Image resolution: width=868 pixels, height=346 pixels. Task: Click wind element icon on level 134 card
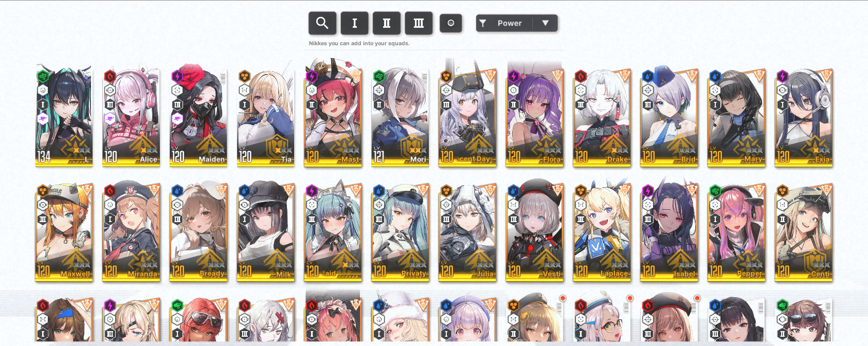[x=43, y=77]
